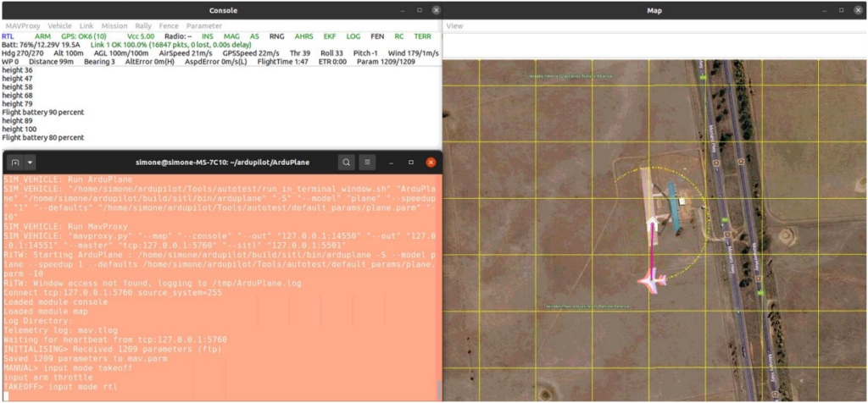This screenshot has width=868, height=403.
Task: Open the Mission menu in Console
Action: coord(114,26)
